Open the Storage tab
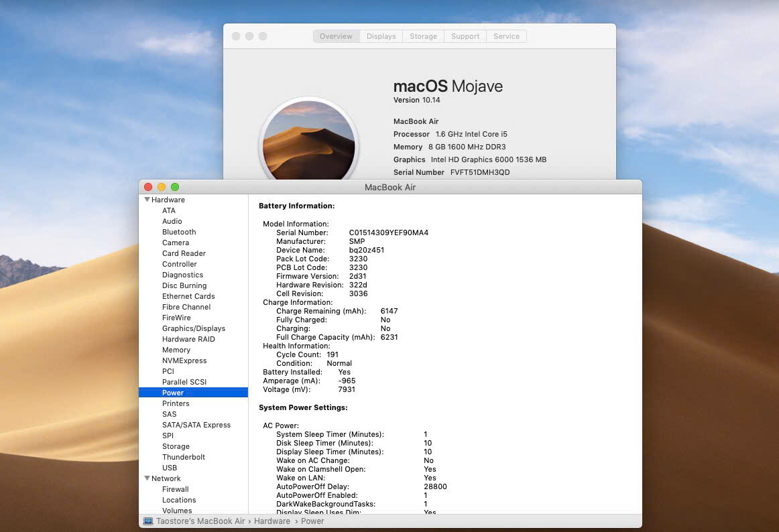The image size is (779, 532). click(x=423, y=36)
